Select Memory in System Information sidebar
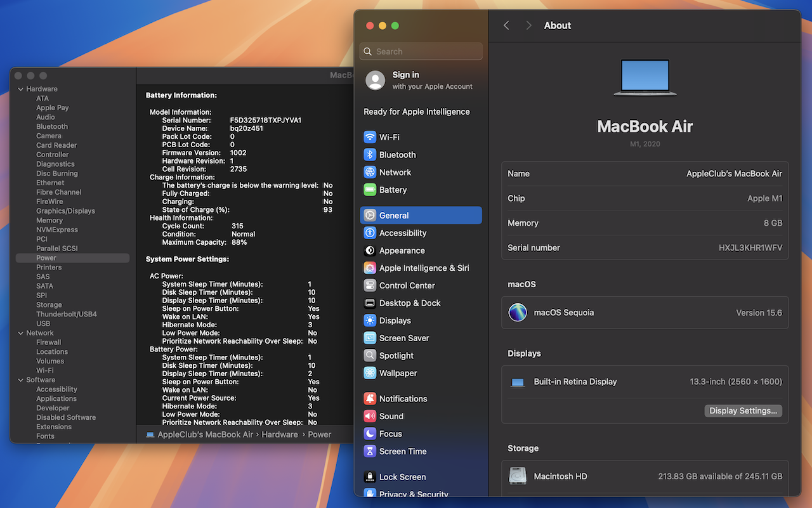Viewport: 812px width, 508px height. [49, 221]
